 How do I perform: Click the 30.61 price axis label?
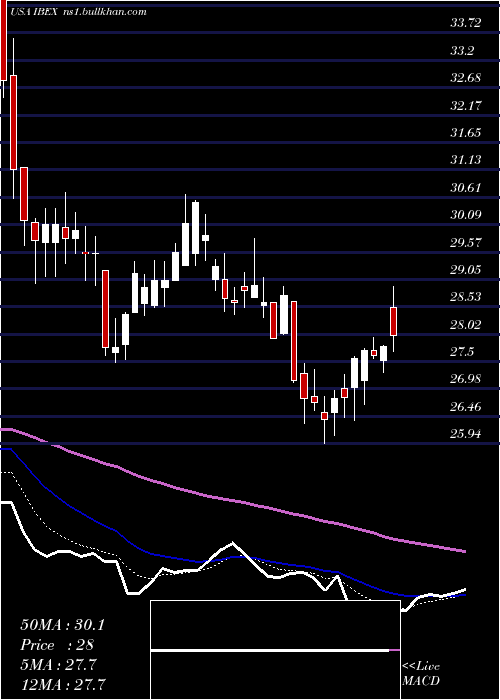point(466,188)
